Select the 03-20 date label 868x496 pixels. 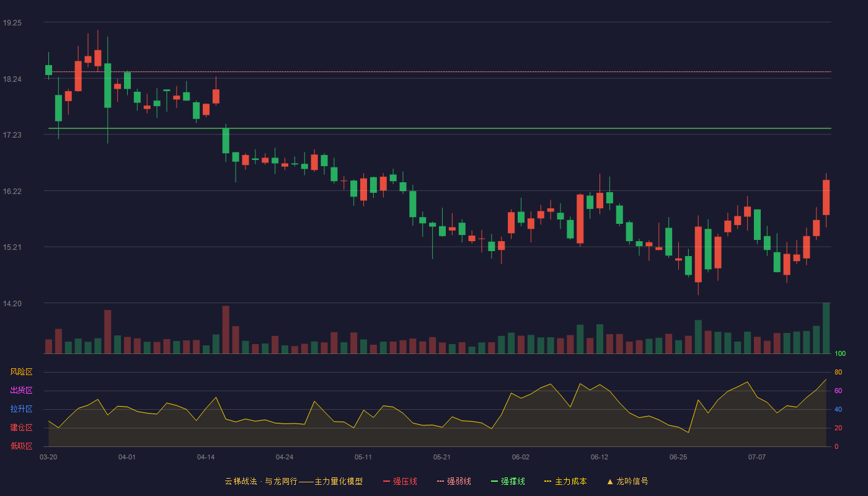tap(48, 457)
